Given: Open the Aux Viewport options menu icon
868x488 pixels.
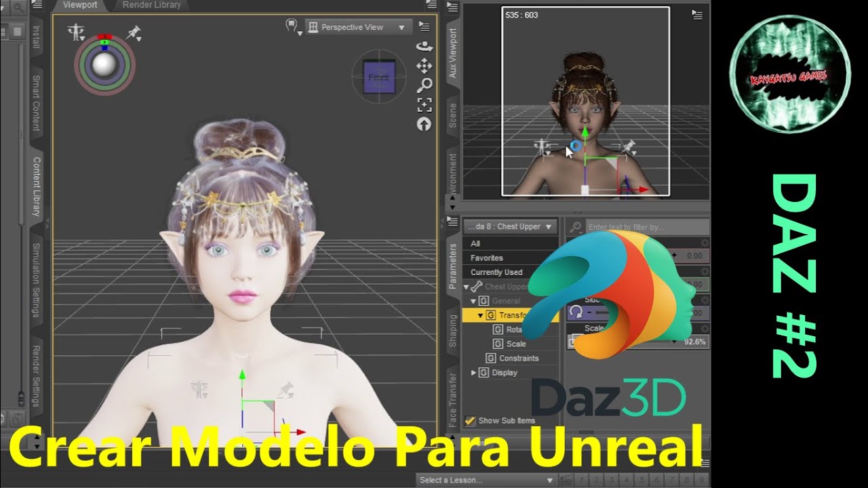Looking at the screenshot, I should (x=697, y=14).
